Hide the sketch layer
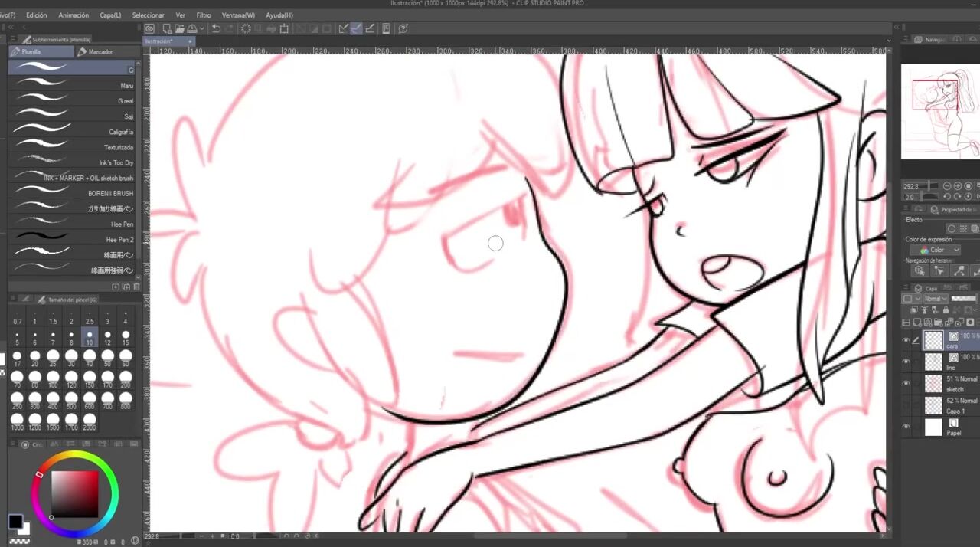Viewport: 980px width, 547px height. [x=906, y=383]
